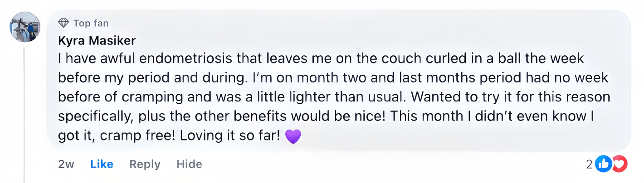Click the red heart reaction icon
644x183 pixels.
(619, 164)
